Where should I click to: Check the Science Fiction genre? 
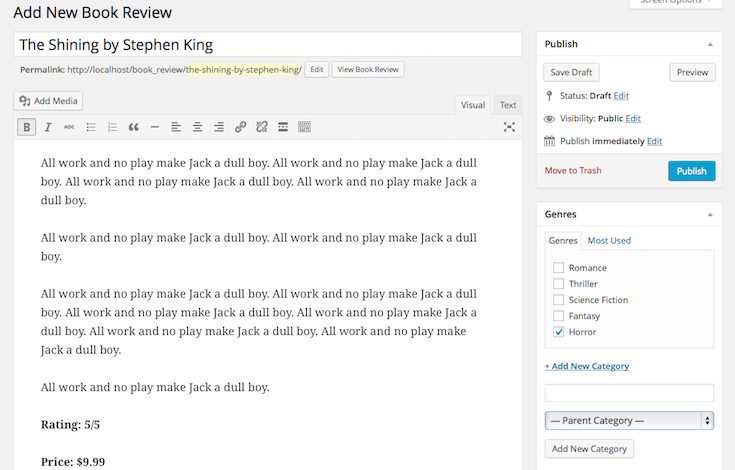click(558, 299)
